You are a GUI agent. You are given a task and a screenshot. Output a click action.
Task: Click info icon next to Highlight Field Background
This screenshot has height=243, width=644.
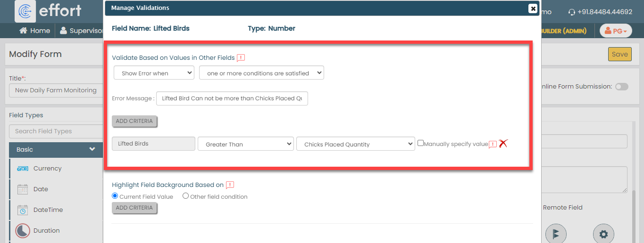pyautogui.click(x=230, y=185)
